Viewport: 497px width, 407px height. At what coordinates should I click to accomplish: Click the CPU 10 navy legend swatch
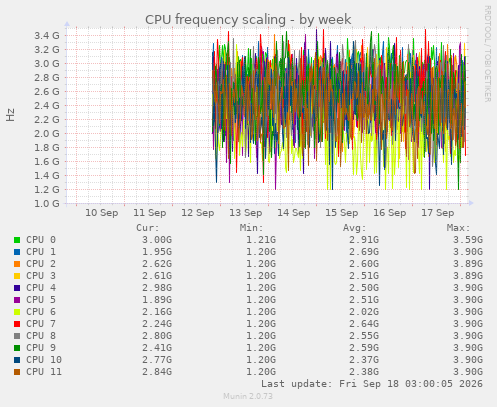click(x=17, y=360)
